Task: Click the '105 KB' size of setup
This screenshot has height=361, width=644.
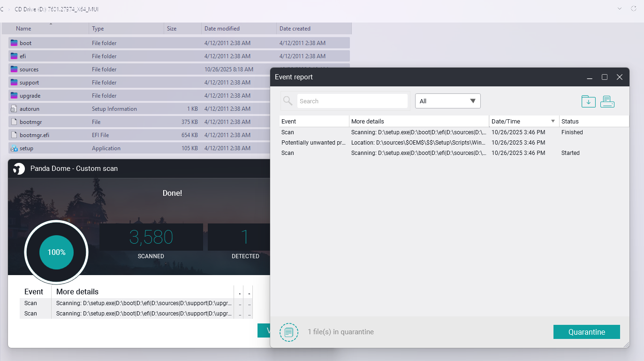Action: pyautogui.click(x=189, y=148)
